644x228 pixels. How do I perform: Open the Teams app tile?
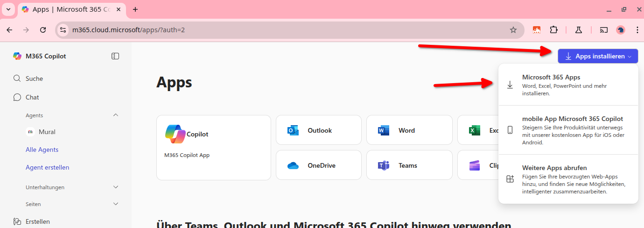tap(409, 165)
